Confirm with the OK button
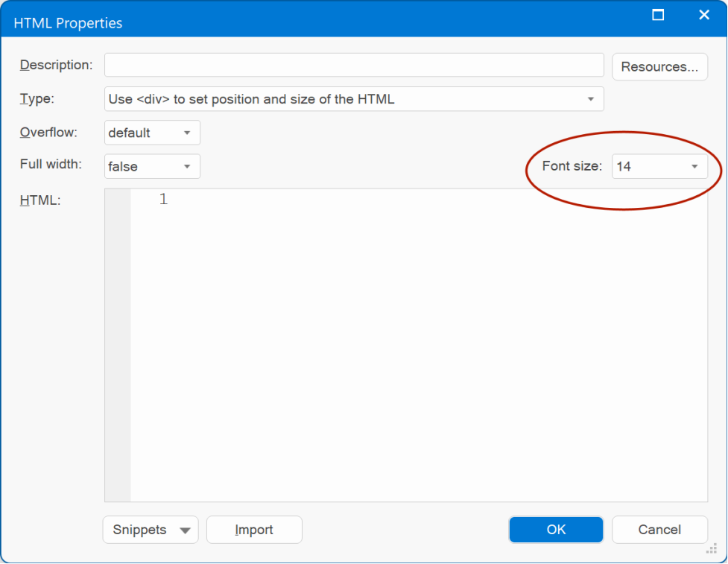Screen dimensions: 728x564 (556, 530)
